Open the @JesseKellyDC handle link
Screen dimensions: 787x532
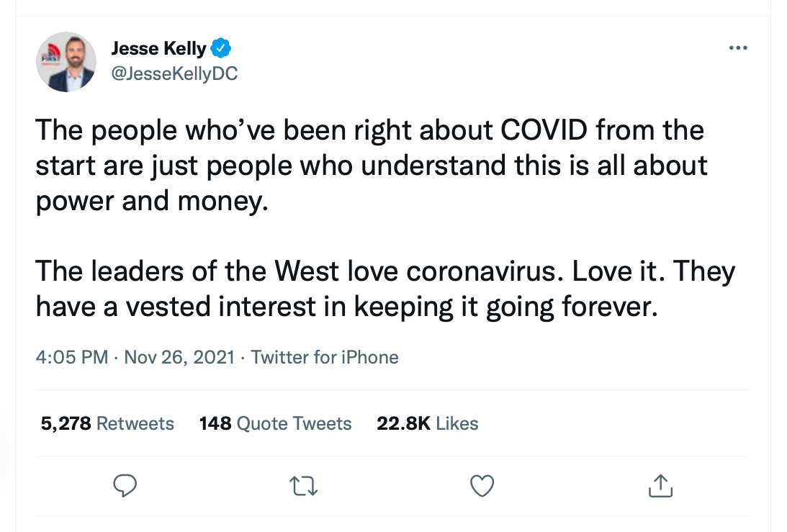[174, 73]
